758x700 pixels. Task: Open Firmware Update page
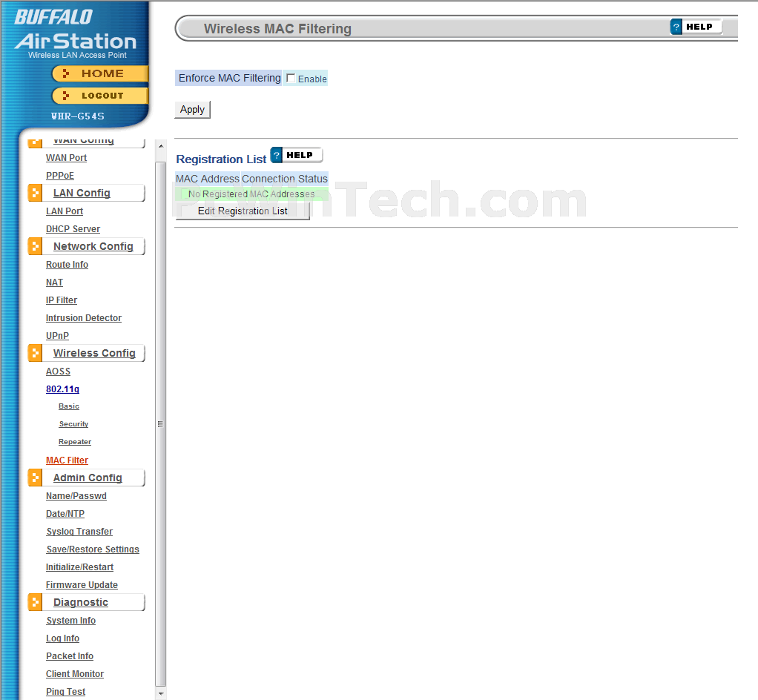pos(82,585)
